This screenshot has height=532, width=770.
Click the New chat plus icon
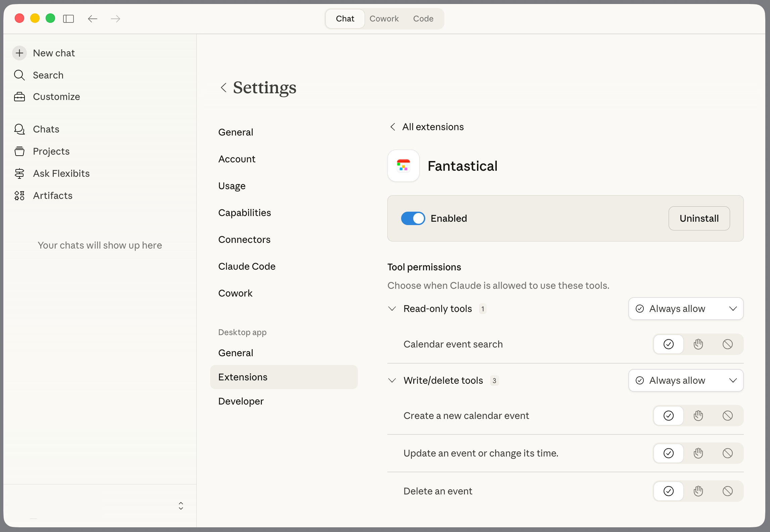pyautogui.click(x=19, y=53)
